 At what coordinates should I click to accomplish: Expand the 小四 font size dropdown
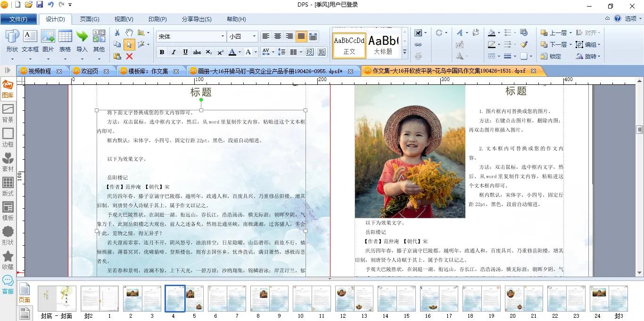click(255, 36)
